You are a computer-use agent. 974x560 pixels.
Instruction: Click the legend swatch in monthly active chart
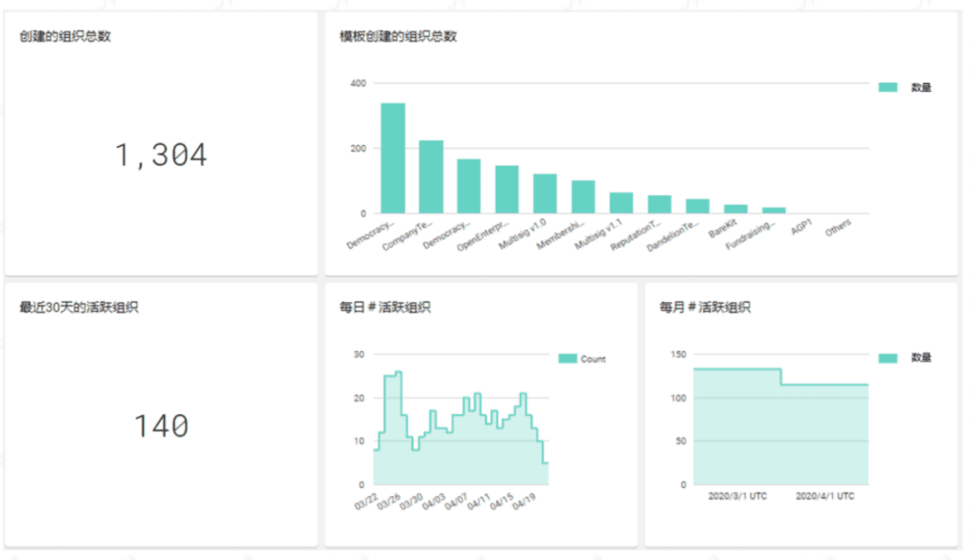click(887, 358)
